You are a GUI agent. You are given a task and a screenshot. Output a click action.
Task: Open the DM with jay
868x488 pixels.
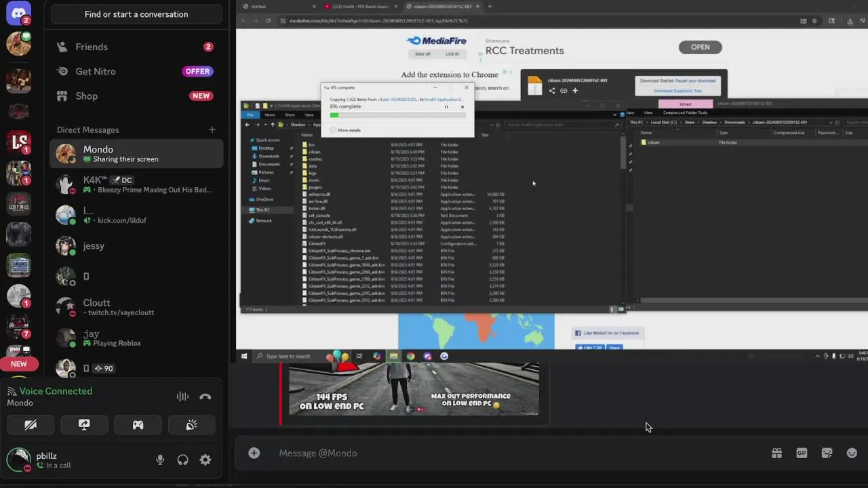click(136, 338)
